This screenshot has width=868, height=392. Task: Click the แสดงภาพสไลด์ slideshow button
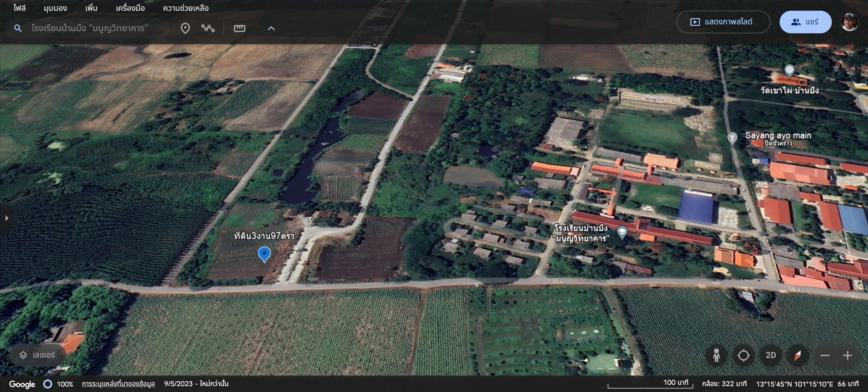(x=723, y=22)
